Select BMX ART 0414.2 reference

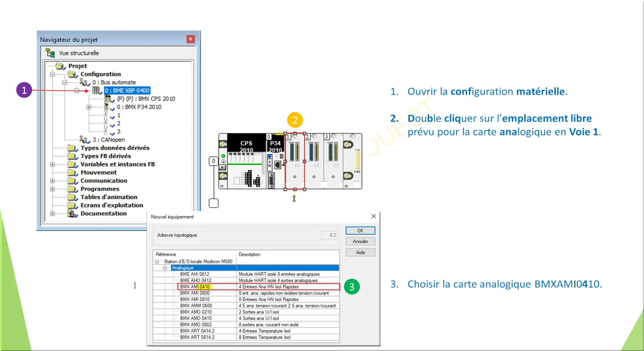point(197,331)
